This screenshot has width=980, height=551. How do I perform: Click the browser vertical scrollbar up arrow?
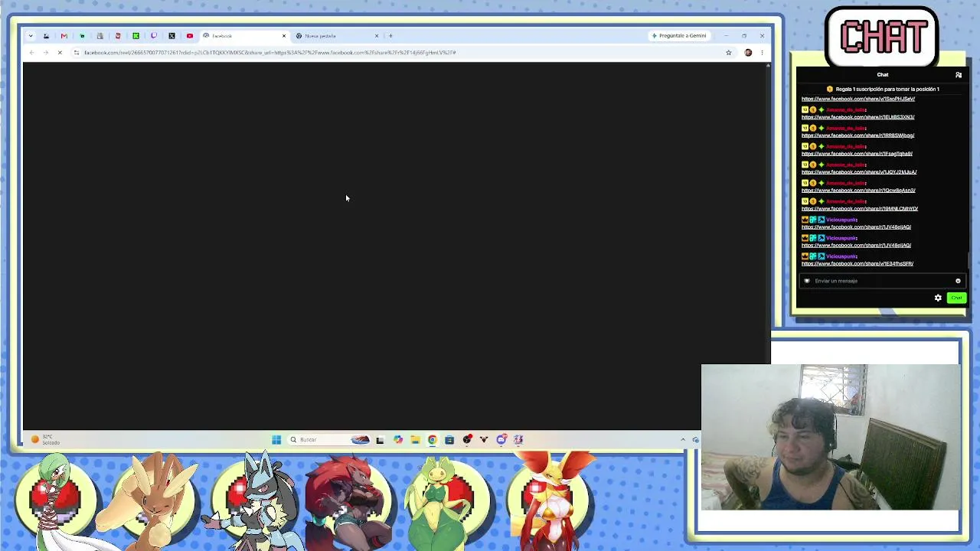tap(768, 66)
